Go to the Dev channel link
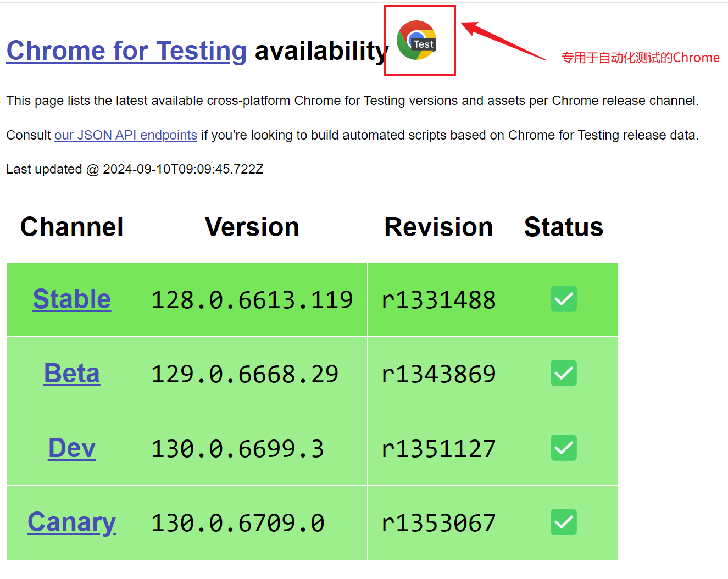The height and width of the screenshot is (579, 728). click(x=72, y=448)
